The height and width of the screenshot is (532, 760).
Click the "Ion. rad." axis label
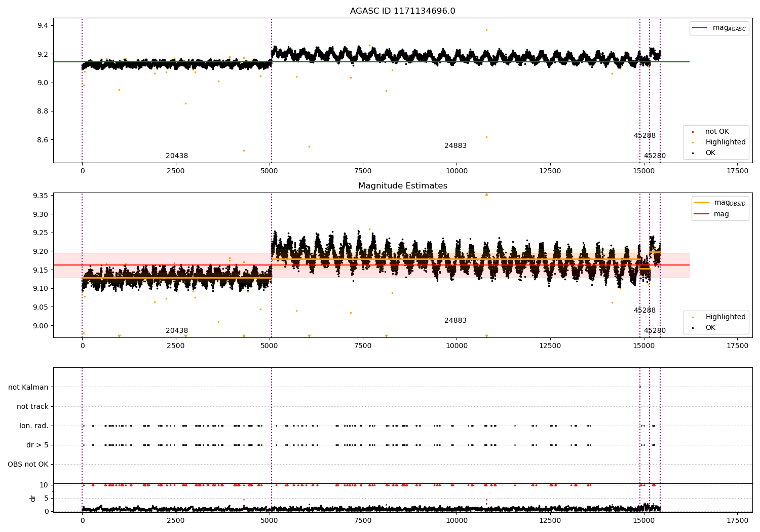34,426
